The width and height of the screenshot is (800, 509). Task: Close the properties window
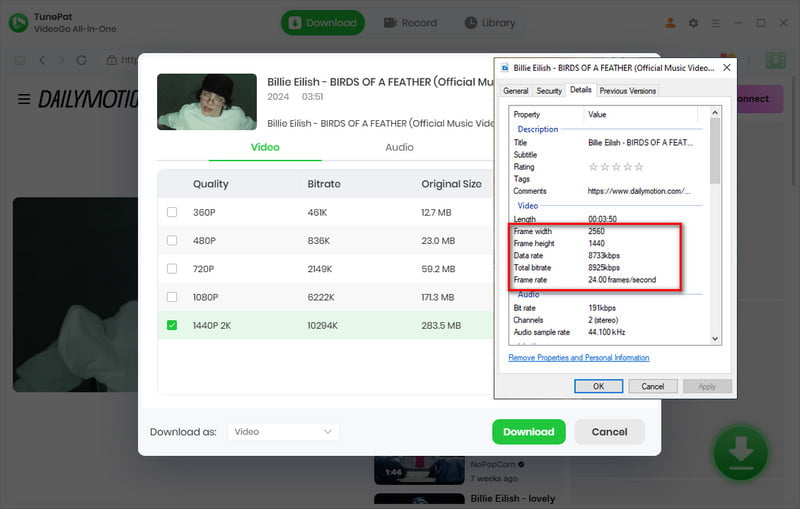[727, 68]
